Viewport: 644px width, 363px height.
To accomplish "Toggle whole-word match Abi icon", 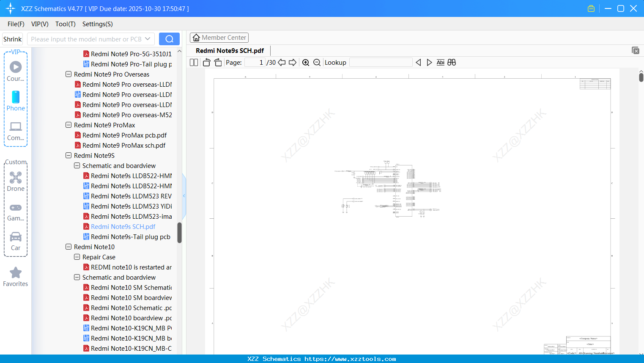I will point(440,63).
